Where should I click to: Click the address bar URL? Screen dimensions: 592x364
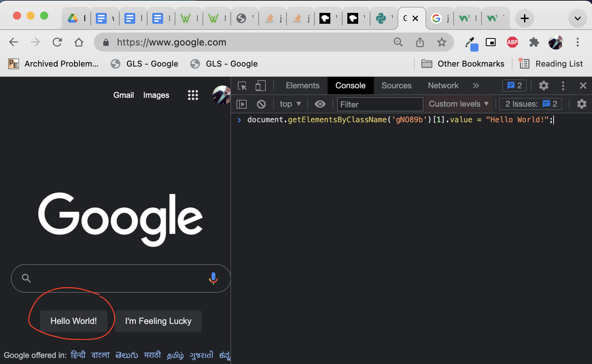coord(172,42)
